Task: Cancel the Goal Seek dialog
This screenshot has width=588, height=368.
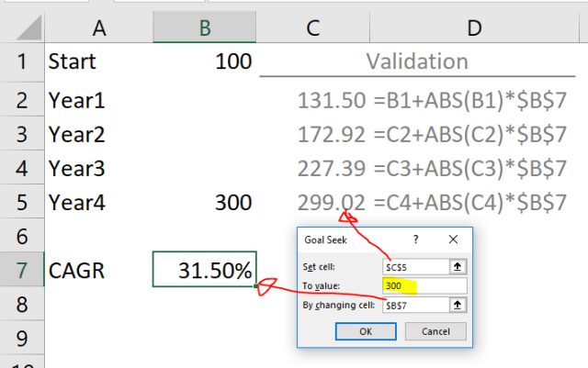Action: point(435,331)
